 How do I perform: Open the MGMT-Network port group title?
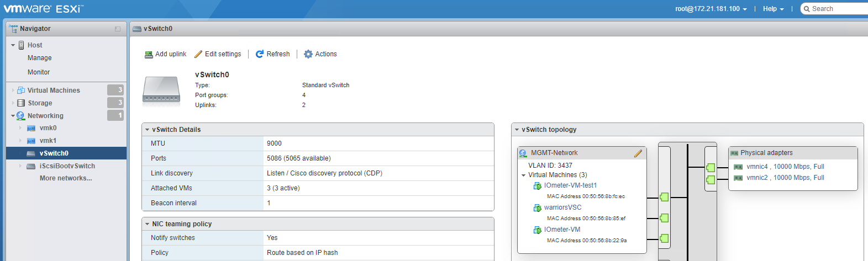point(554,153)
